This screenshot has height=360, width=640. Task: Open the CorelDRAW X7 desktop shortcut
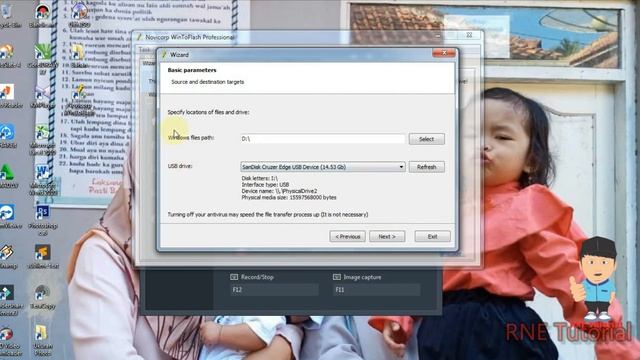pos(42,58)
